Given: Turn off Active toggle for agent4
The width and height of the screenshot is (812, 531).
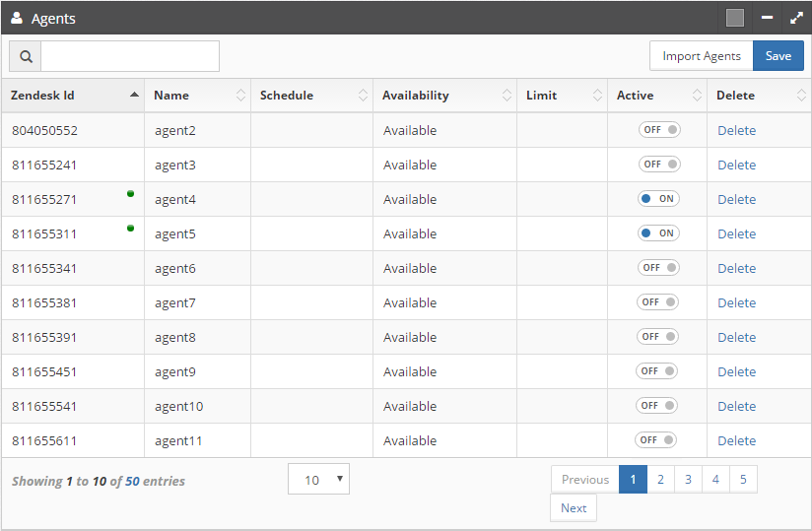Looking at the screenshot, I should pos(658,199).
